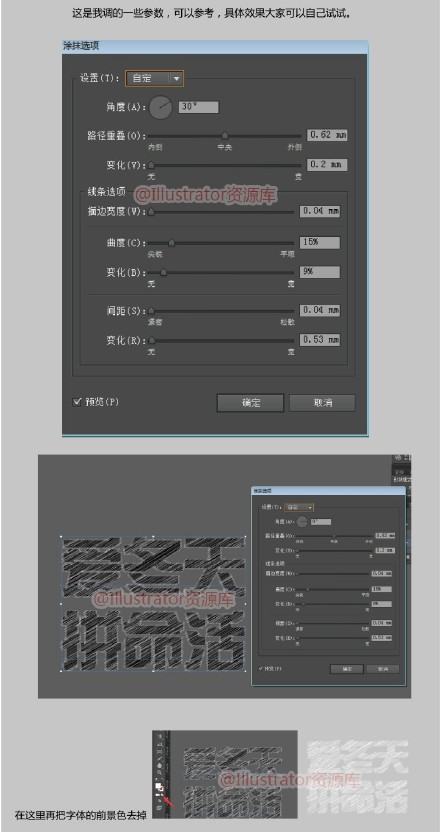This screenshot has width=440, height=832.
Task: Click the 尖锐 label in the large dialog
Action: [x=154, y=255]
